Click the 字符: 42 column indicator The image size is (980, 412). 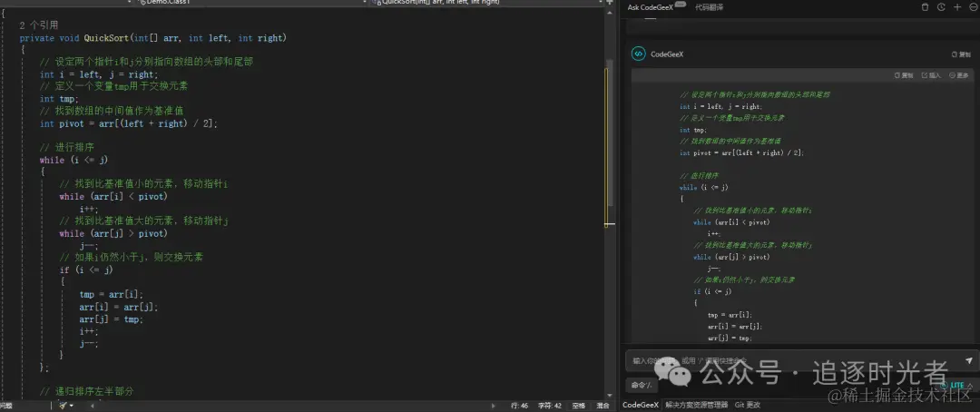[x=550, y=405]
